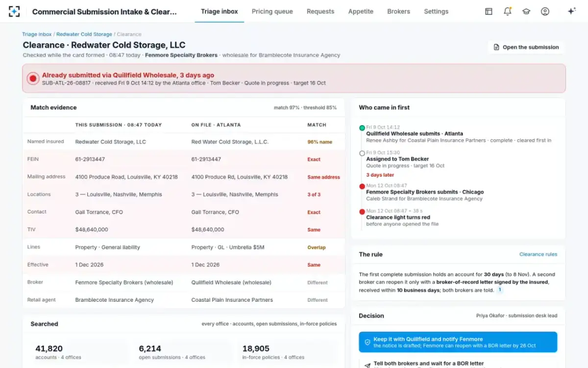Click the 41,820 accounts stat
The width and height of the screenshot is (588, 368).
78,352
